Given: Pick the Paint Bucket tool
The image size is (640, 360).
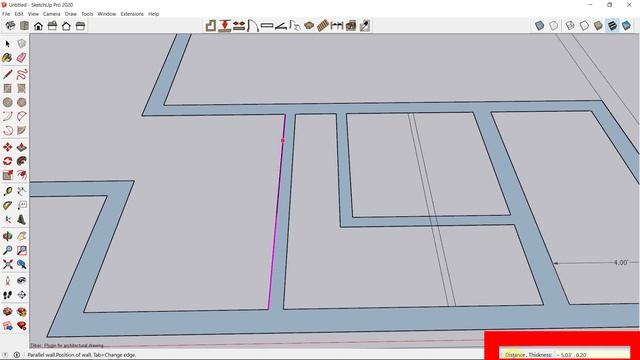Looking at the screenshot, I should coord(7,58).
